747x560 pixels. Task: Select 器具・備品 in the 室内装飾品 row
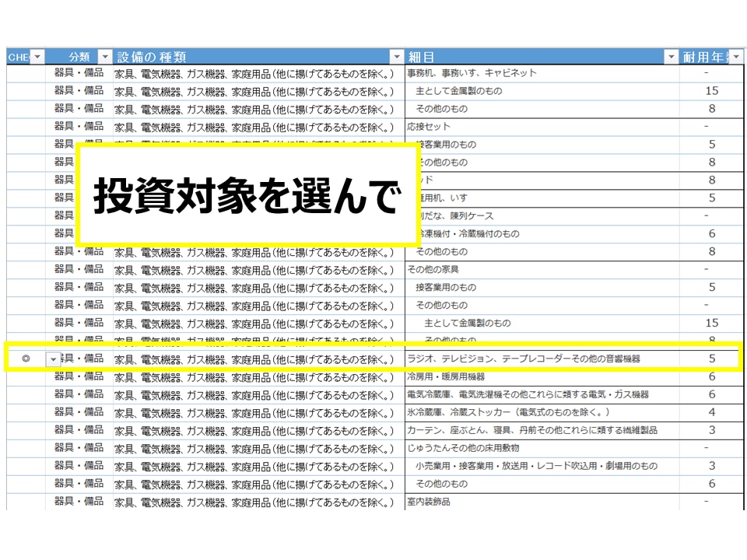79,502
